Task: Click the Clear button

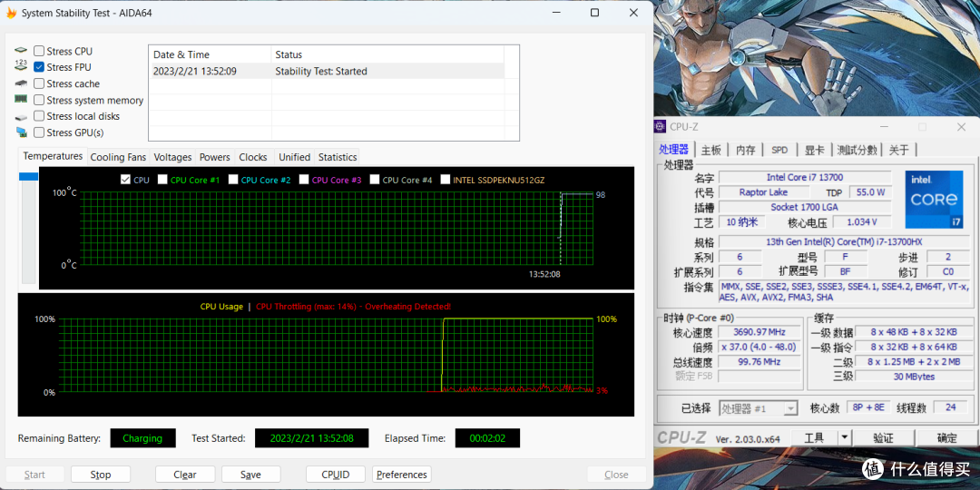Action: pyautogui.click(x=185, y=475)
